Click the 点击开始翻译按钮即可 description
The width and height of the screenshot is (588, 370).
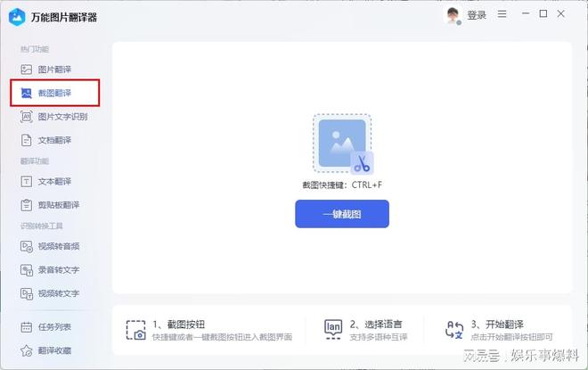tap(512, 337)
